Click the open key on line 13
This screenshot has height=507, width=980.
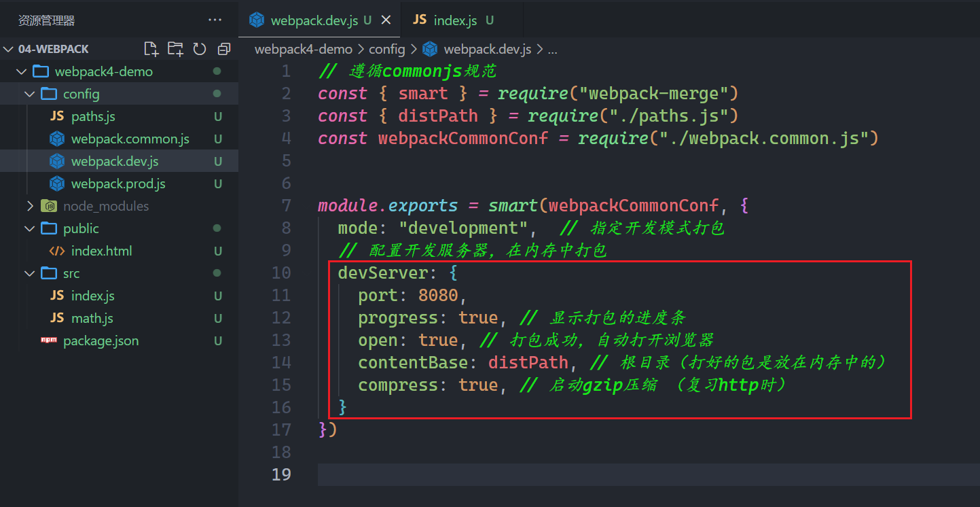(x=378, y=340)
